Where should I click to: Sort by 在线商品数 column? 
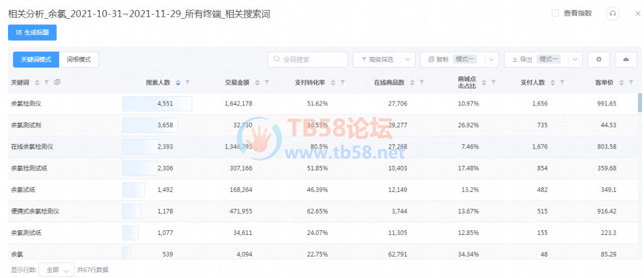(412, 83)
